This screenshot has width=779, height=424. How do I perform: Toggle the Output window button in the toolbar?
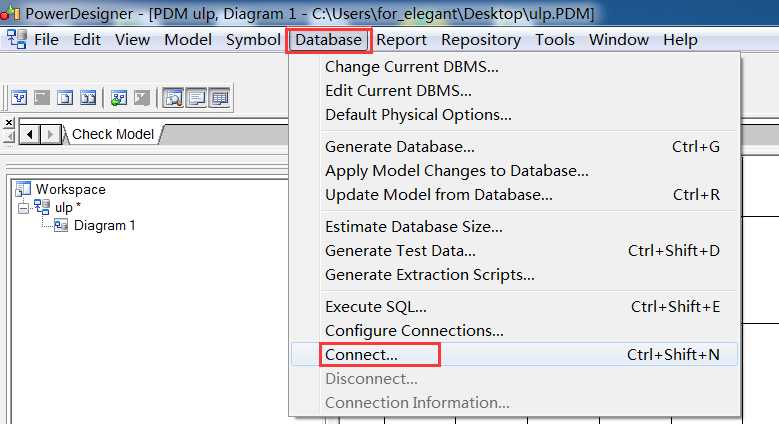pos(196,98)
